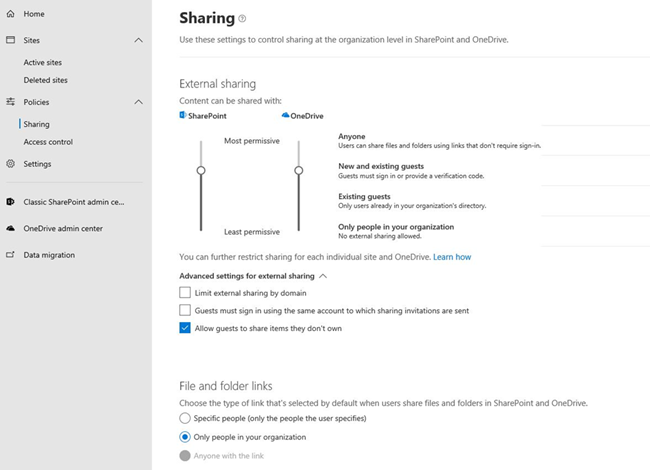Select Specific people radio option

[x=185, y=418]
